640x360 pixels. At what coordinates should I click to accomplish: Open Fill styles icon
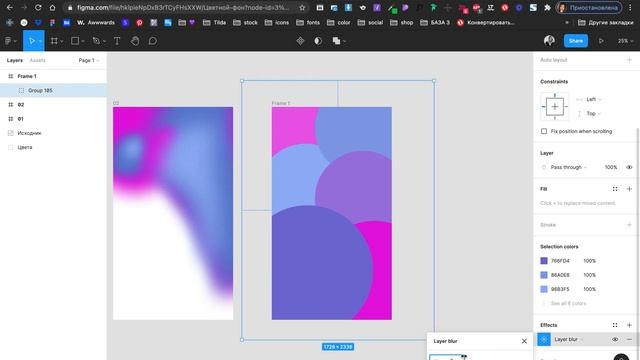point(615,189)
